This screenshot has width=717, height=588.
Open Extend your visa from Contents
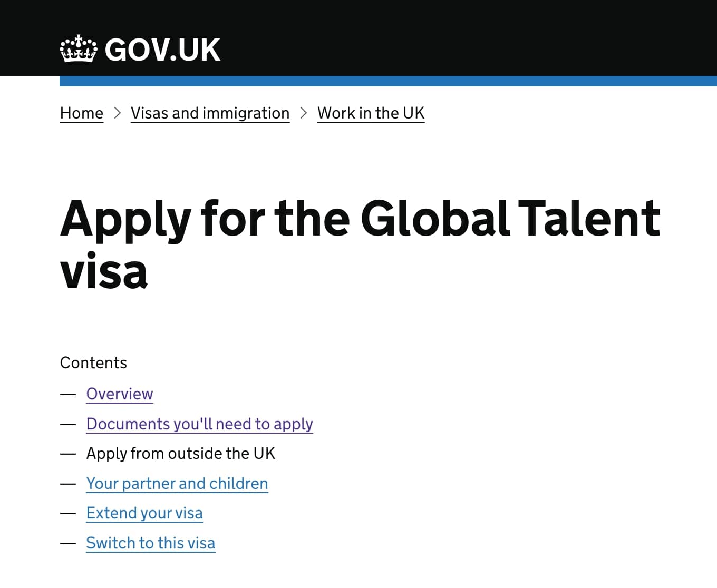click(x=144, y=513)
